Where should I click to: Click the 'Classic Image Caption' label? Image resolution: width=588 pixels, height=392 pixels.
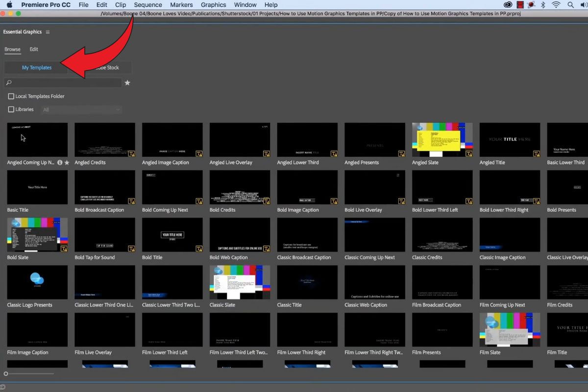point(503,258)
